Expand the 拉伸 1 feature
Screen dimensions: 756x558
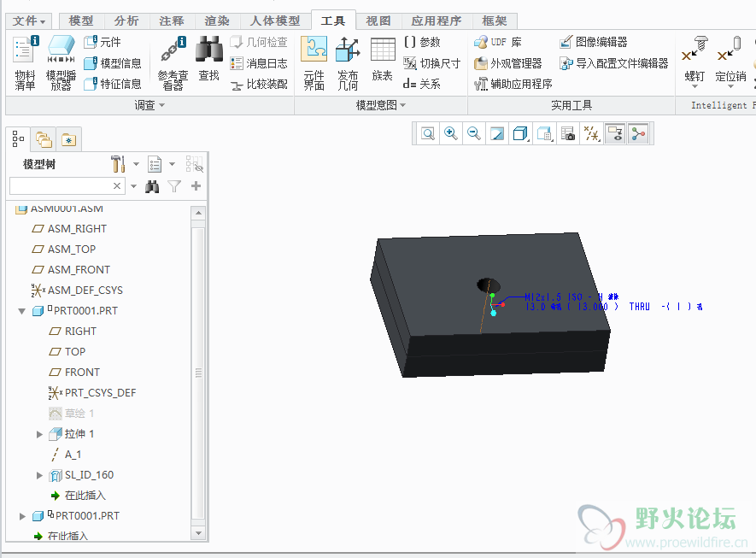[39, 434]
